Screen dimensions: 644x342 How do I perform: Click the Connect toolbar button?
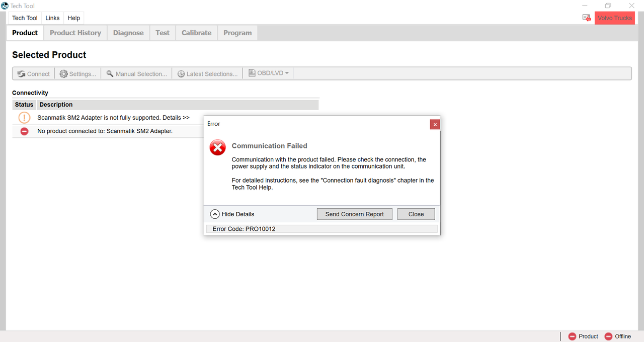[34, 74]
